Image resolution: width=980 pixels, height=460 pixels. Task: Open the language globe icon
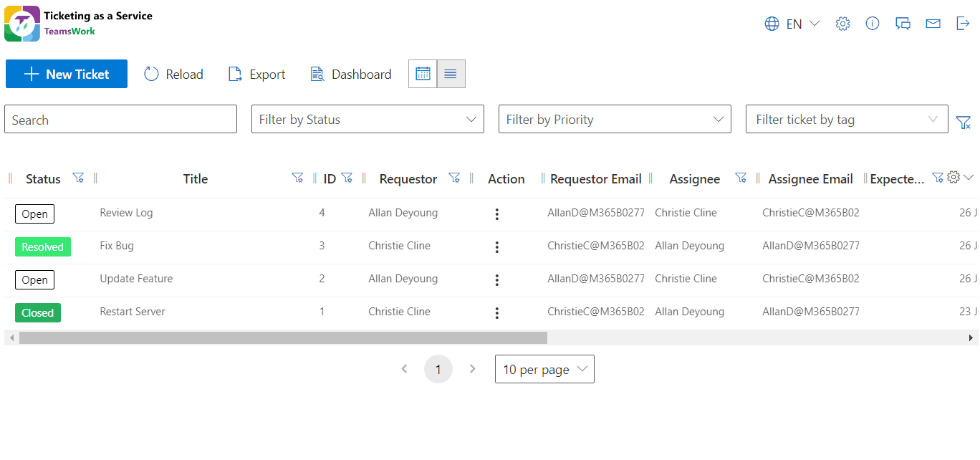pyautogui.click(x=772, y=24)
